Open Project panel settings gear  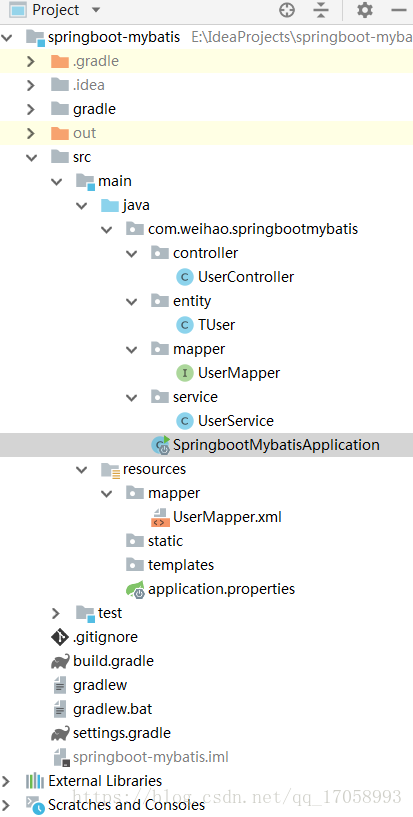coord(365,10)
